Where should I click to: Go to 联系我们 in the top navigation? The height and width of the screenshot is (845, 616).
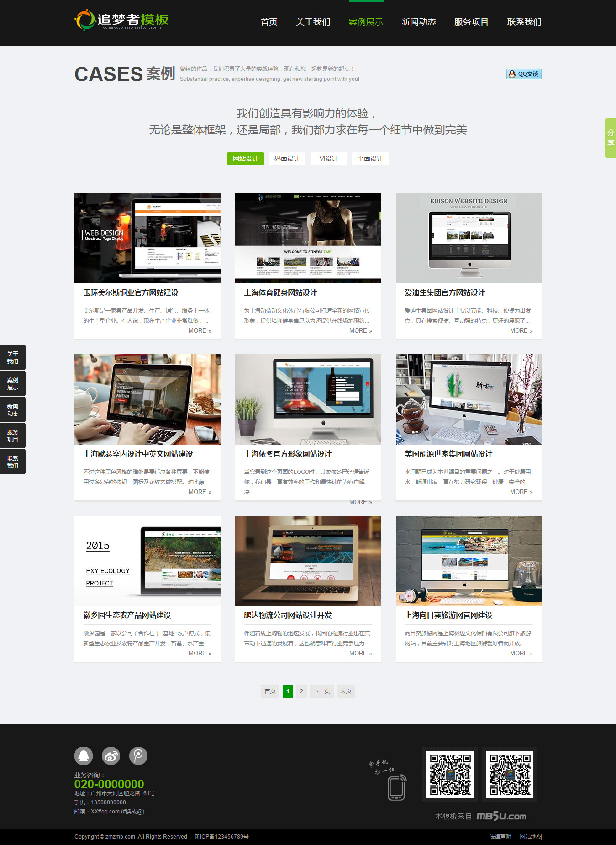click(x=524, y=22)
